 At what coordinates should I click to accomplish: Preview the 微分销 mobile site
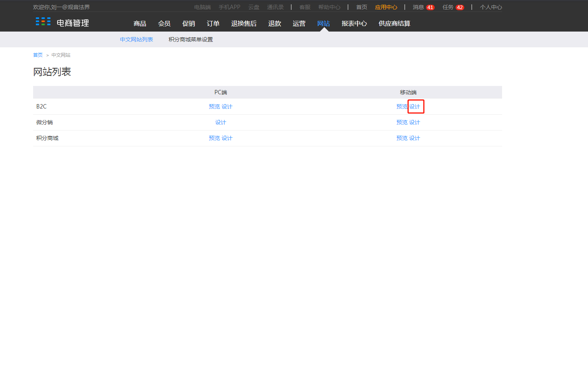402,122
